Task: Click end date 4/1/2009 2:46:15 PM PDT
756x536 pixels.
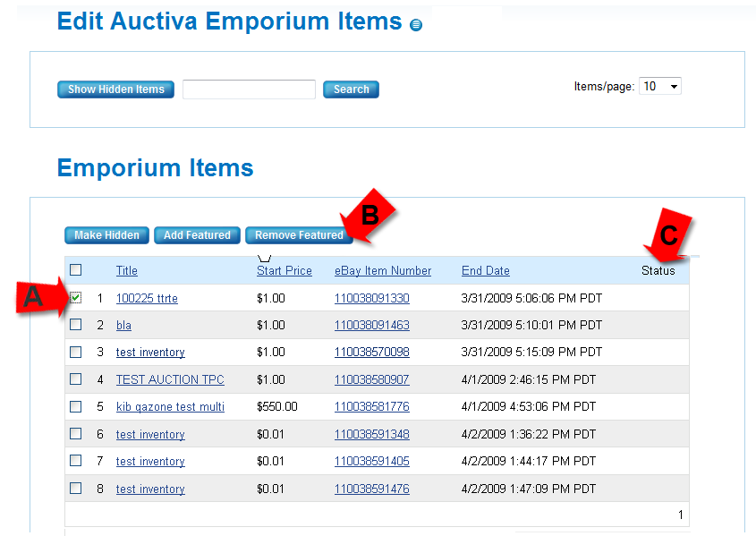Action: [529, 379]
